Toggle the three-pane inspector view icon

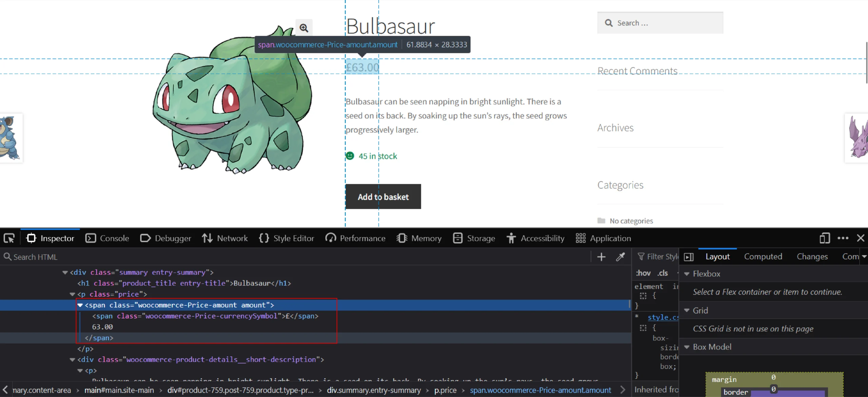click(x=689, y=257)
